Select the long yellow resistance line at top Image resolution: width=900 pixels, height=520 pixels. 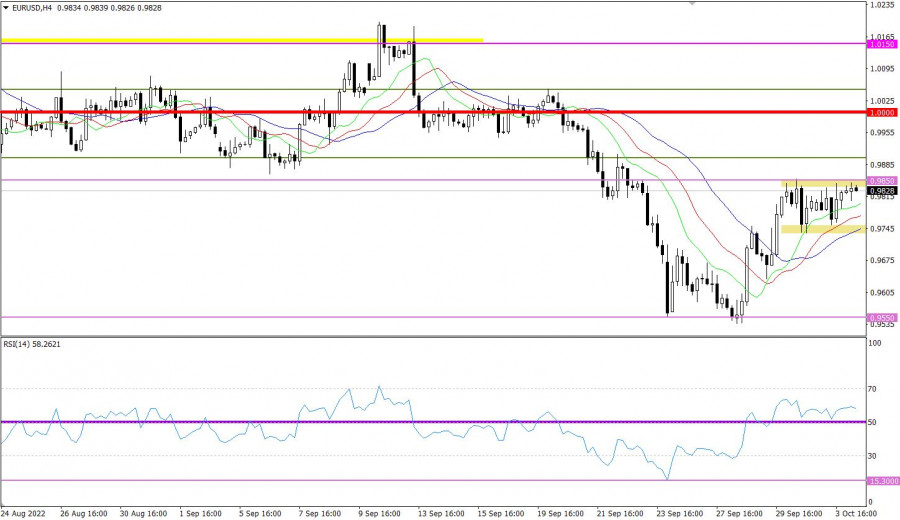(x=240, y=40)
